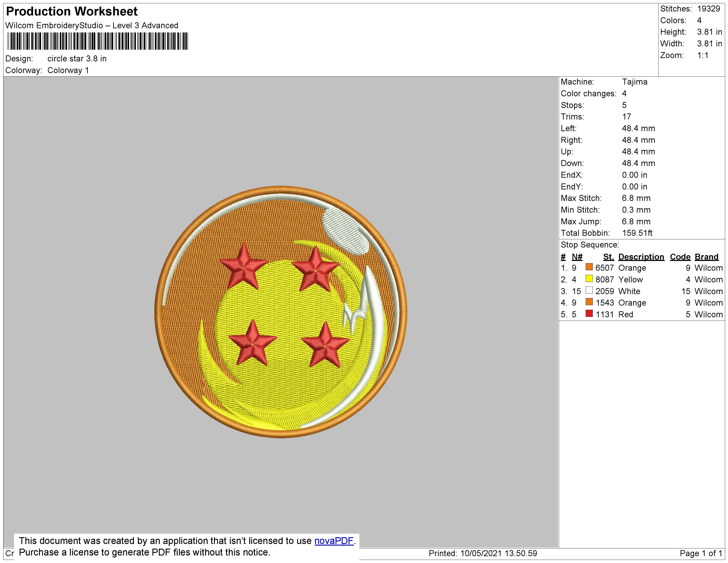Click the orange swatch for thread 1543
This screenshot has width=728, height=563.
coord(589,302)
